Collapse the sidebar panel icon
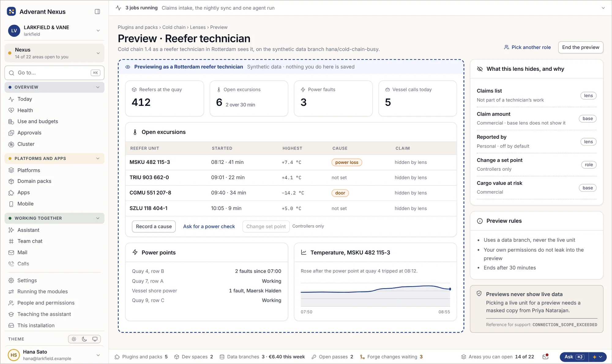Screen dimensions: 612x364 pos(97,12)
